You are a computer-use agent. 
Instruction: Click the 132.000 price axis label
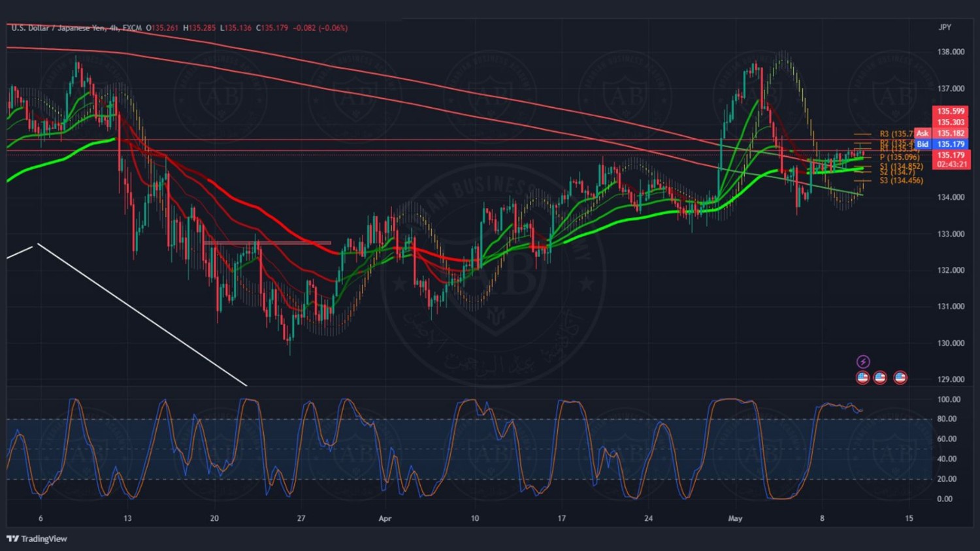951,270
